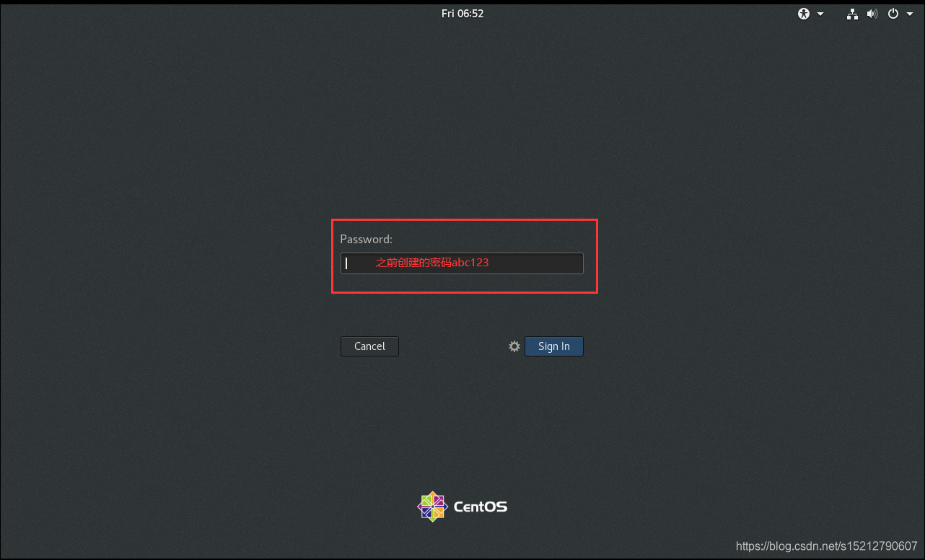Click the CentOS logo
This screenshot has width=925, height=560.
pyautogui.click(x=462, y=507)
